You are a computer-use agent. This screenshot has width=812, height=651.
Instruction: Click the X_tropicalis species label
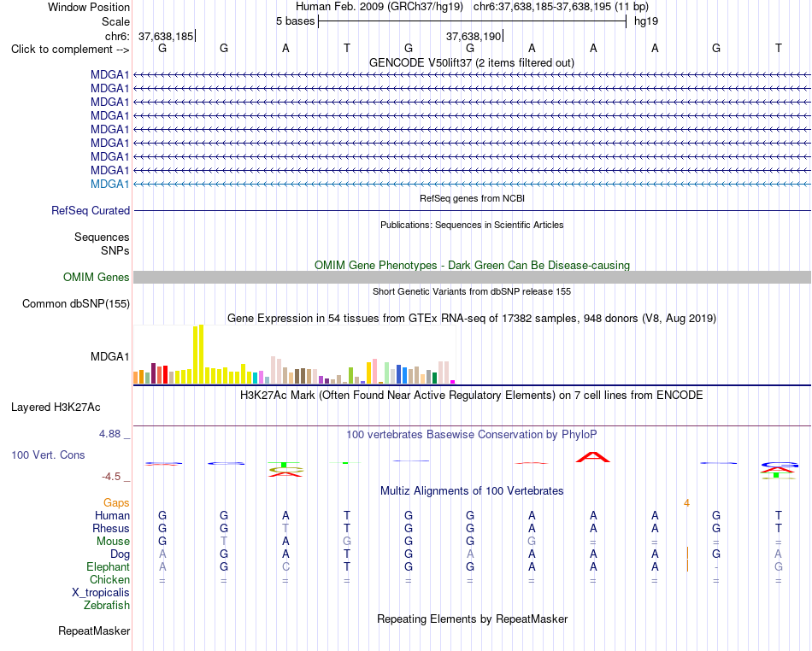point(101,593)
